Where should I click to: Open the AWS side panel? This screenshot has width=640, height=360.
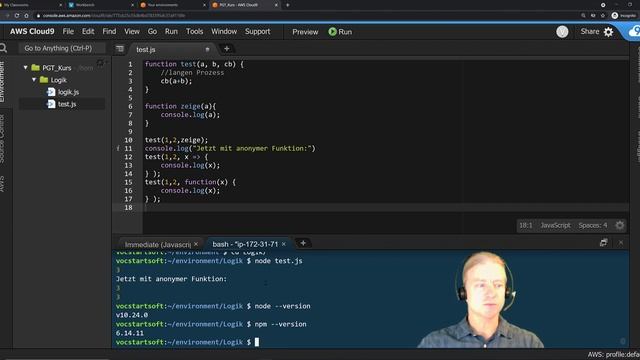(x=2, y=184)
